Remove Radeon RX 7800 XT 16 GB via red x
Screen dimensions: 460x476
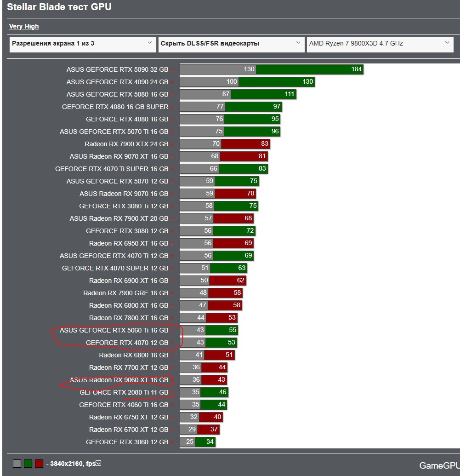point(172,318)
